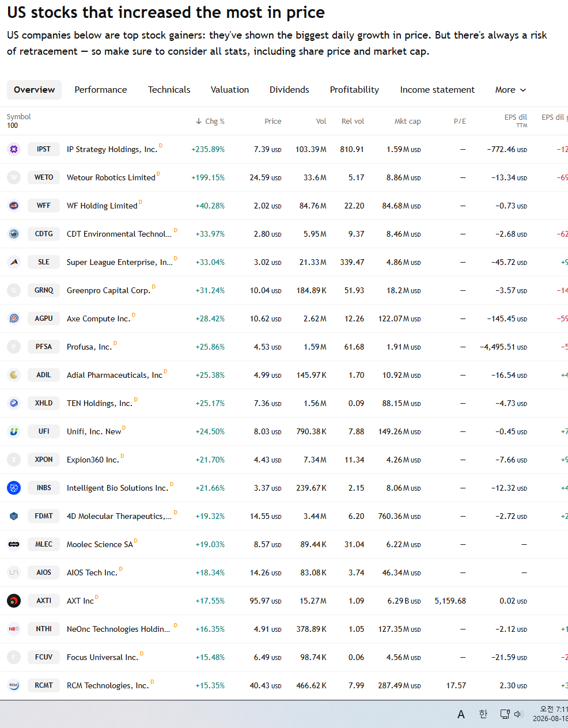The height and width of the screenshot is (728, 568).
Task: Switch to the Performance tab
Action: pyautogui.click(x=101, y=90)
